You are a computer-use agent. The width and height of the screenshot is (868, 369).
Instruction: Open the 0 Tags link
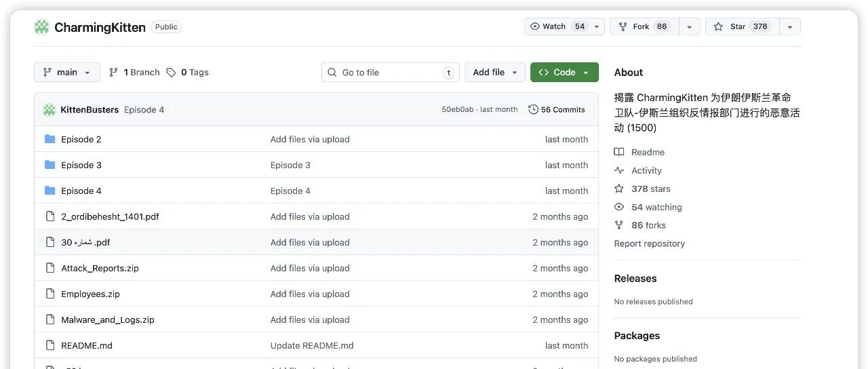188,73
